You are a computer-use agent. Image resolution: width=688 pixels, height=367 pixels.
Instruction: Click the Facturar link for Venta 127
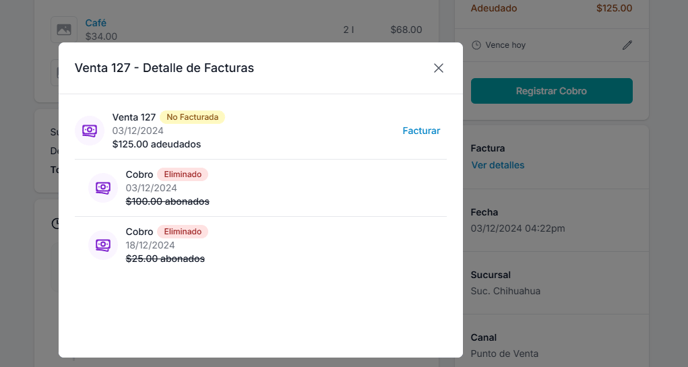(421, 131)
